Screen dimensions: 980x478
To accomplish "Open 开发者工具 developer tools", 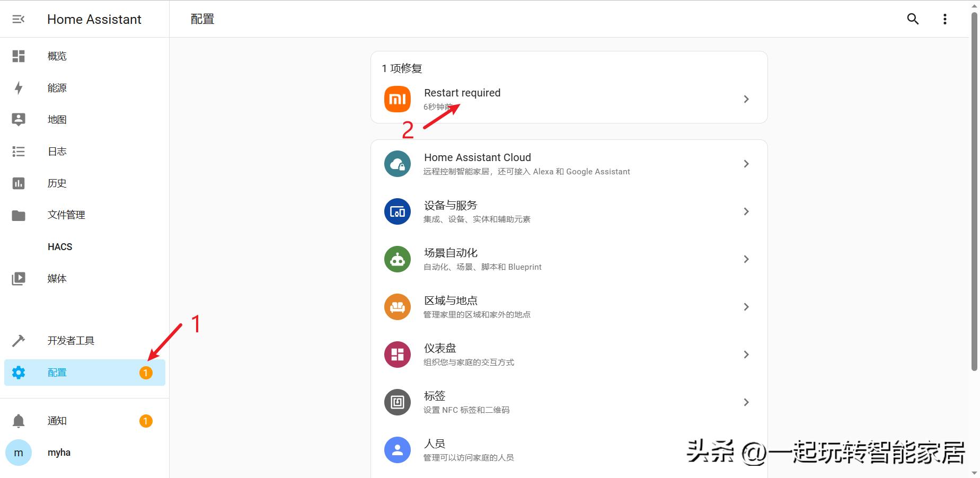I will 71,340.
